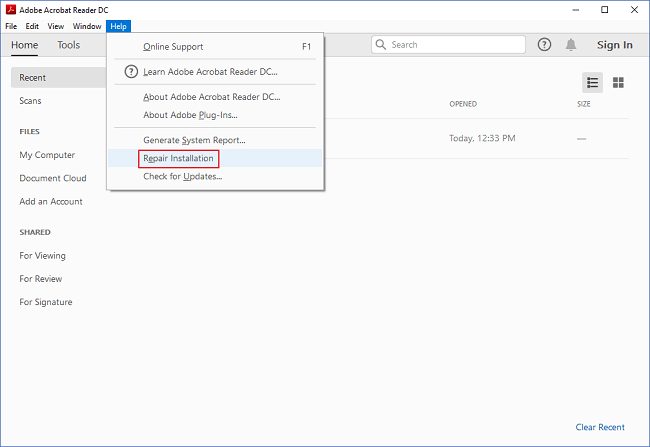Click the question icon beside Learn Adobe Acrobat

(x=130, y=71)
